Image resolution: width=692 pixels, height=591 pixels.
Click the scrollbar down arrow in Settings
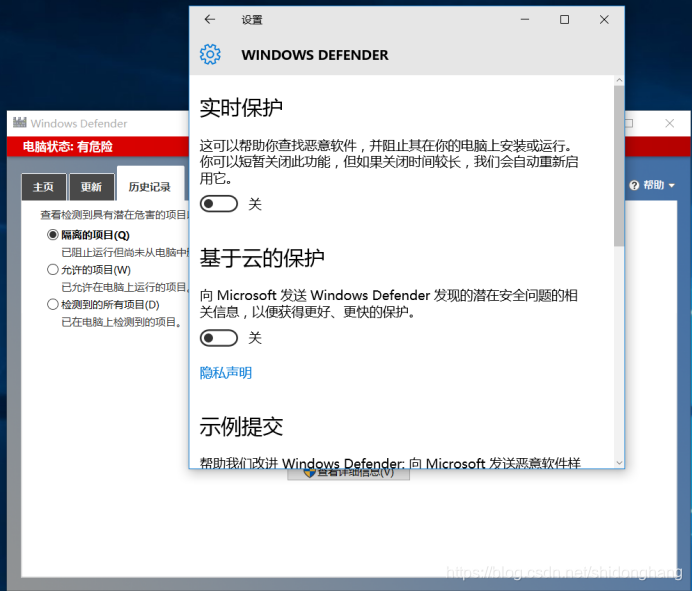(619, 463)
